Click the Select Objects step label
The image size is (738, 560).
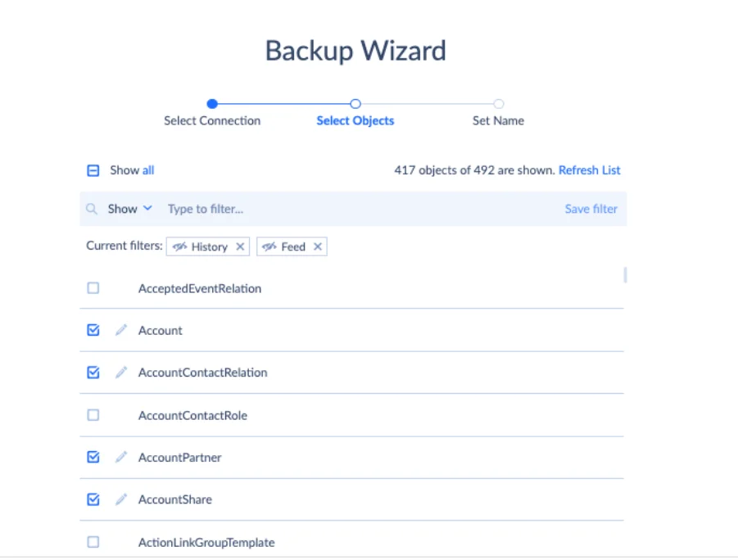click(355, 121)
